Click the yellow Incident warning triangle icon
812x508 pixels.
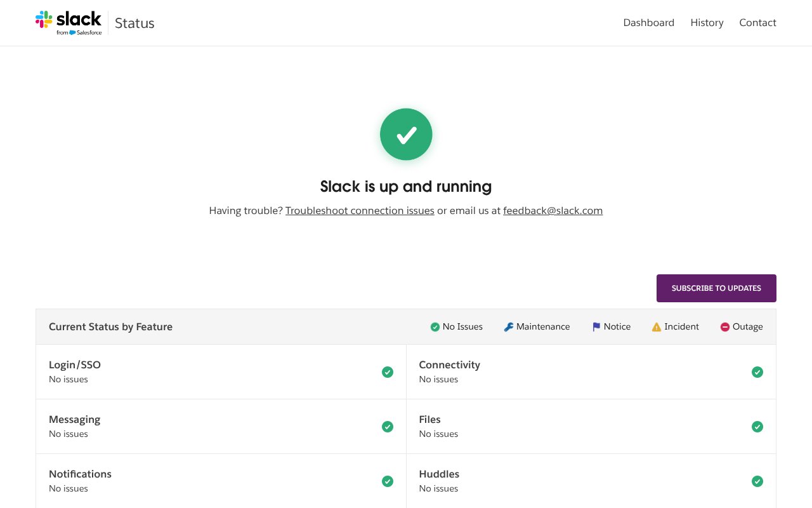657,327
